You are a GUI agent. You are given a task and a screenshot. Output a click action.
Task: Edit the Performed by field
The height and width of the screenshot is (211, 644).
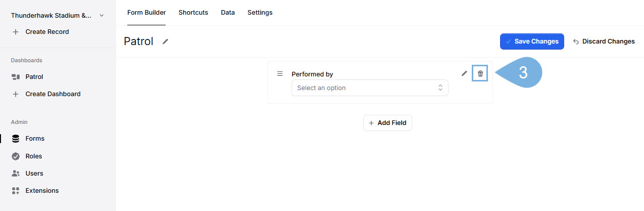click(464, 73)
